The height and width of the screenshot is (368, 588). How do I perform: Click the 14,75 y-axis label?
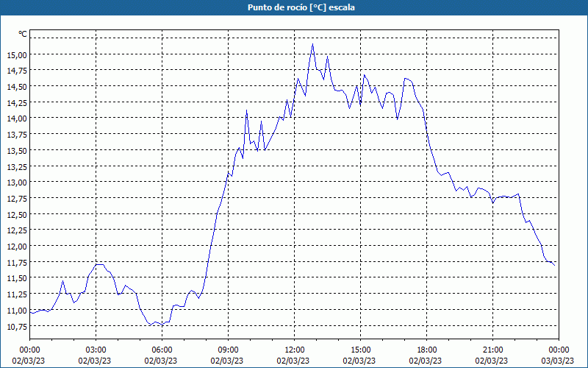tap(17, 71)
